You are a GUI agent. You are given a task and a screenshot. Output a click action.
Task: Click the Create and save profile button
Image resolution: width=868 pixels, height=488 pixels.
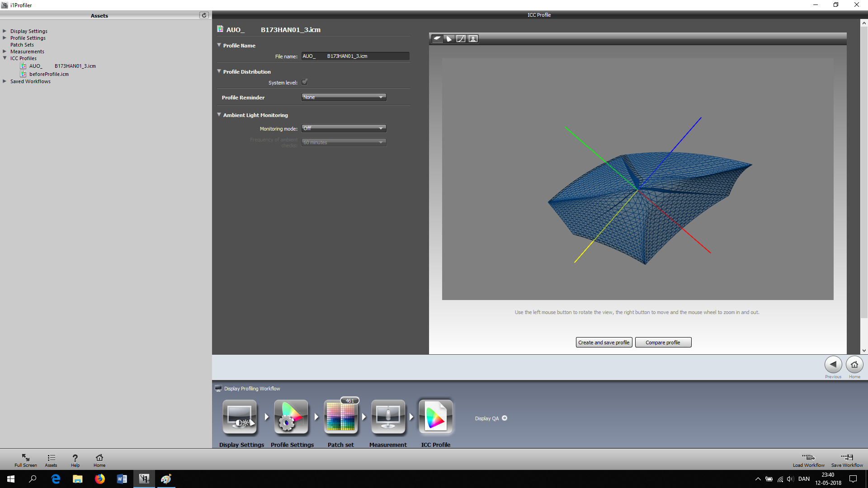tap(604, 343)
